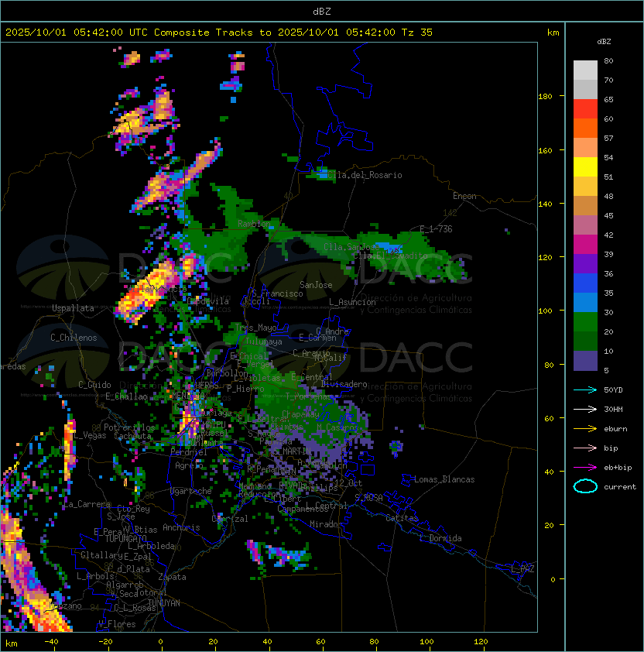Click the 'Cila.del_Rosario' map label
The image size is (644, 652).
pyautogui.click(x=365, y=175)
